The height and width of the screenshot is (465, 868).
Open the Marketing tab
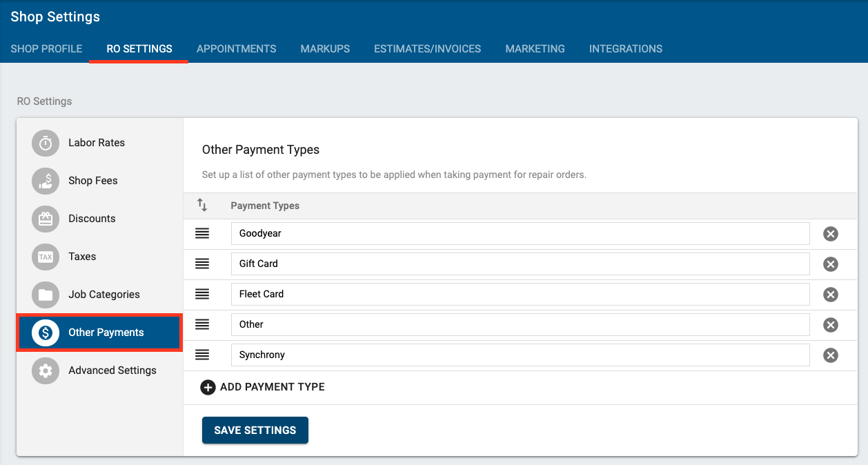click(x=535, y=49)
